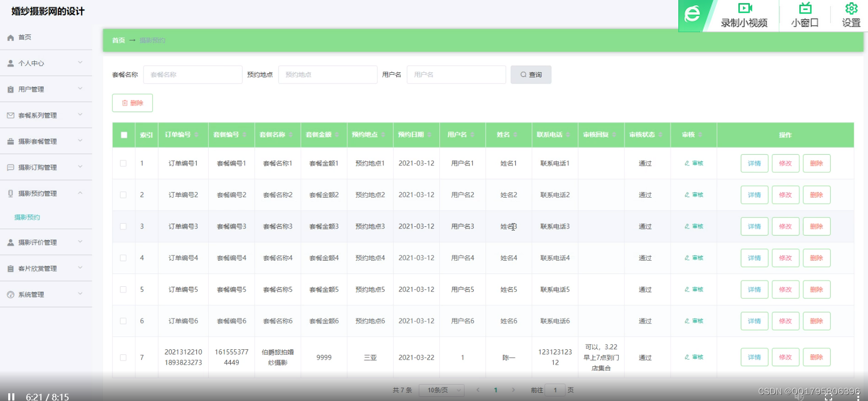Screen dimensions: 868x401
Task: Open the 小窗口 mini window icon
Action: 805,8
